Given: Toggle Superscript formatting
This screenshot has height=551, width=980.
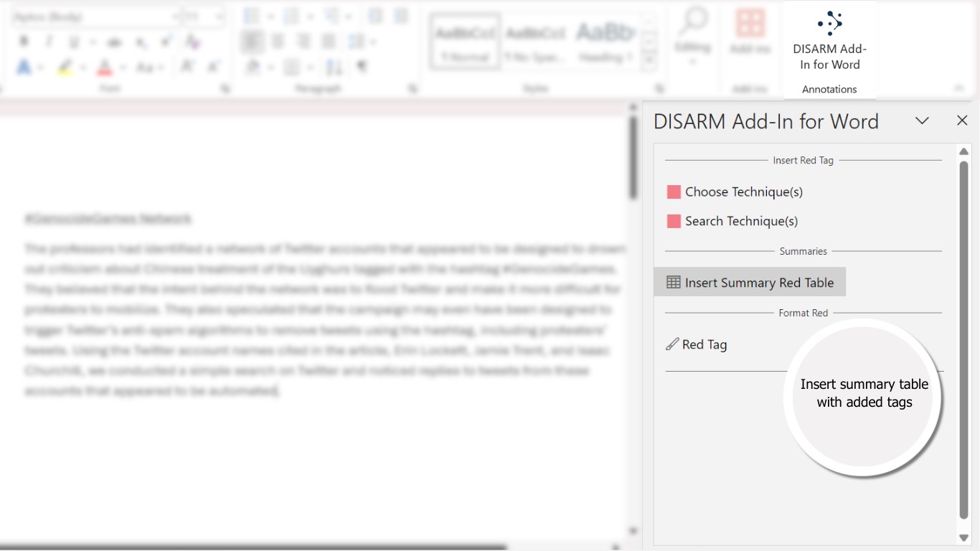Looking at the screenshot, I should [x=166, y=42].
